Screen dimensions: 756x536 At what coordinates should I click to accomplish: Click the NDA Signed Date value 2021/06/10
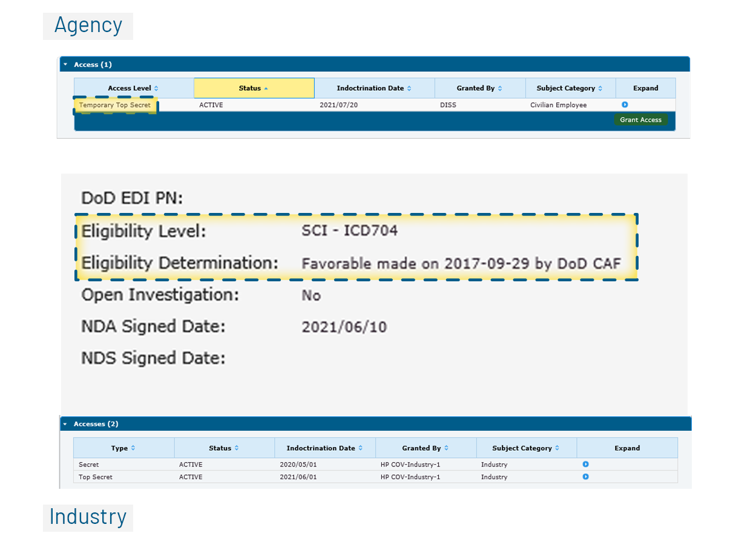point(344,327)
